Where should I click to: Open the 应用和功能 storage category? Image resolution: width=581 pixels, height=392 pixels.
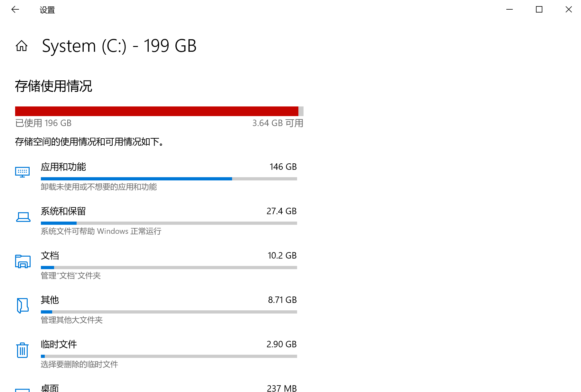(x=63, y=167)
